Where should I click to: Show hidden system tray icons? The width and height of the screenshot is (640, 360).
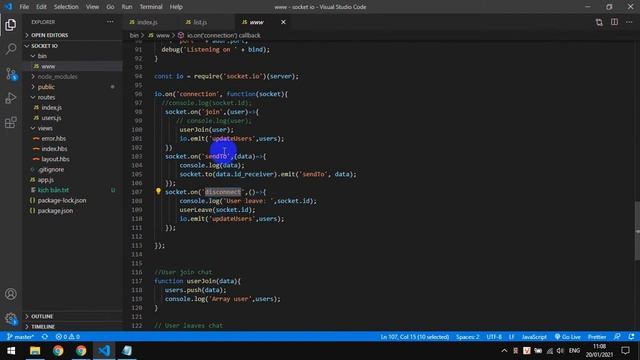pos(504,351)
